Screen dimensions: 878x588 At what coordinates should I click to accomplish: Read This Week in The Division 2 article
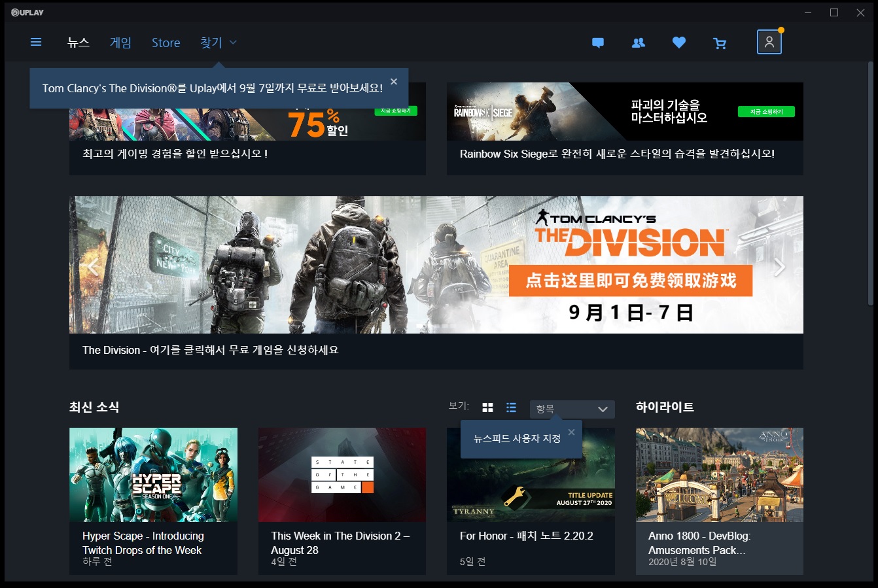coord(340,543)
